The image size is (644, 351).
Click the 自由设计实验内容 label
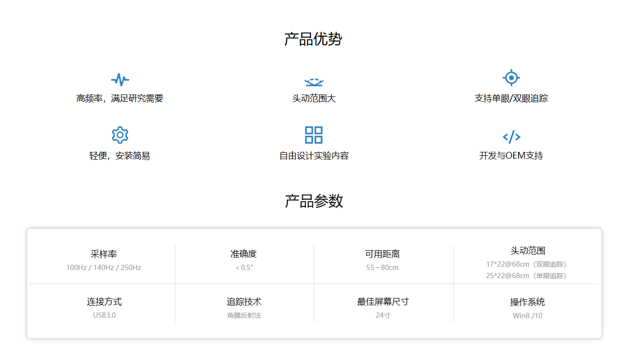[x=314, y=156]
